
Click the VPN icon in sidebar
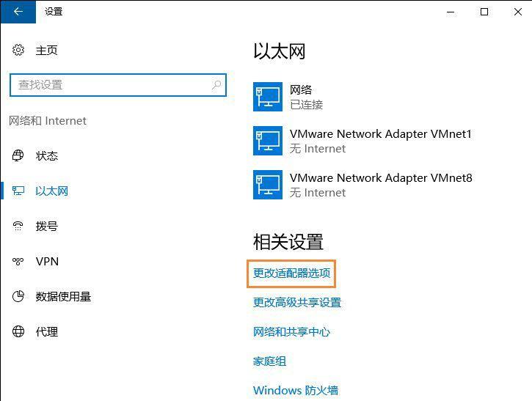point(18,262)
